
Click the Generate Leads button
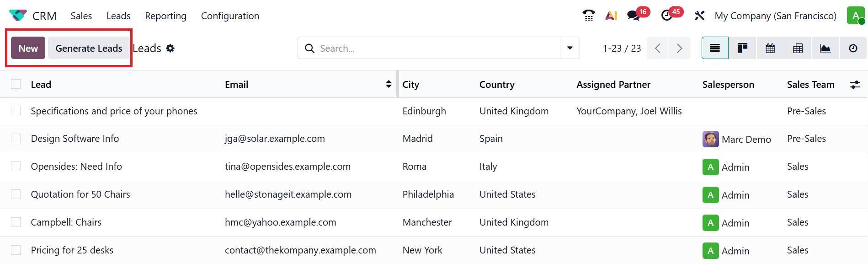pos(89,48)
